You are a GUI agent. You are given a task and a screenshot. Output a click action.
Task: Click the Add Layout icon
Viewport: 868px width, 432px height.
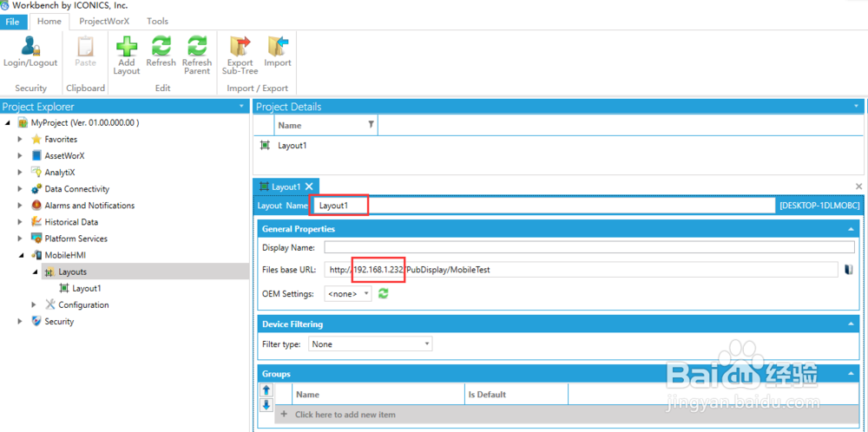pos(127,46)
